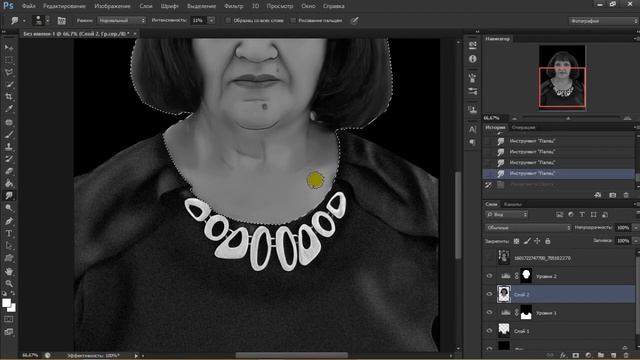Open the Редактирование menu
The image size is (640, 360).
[64, 6]
